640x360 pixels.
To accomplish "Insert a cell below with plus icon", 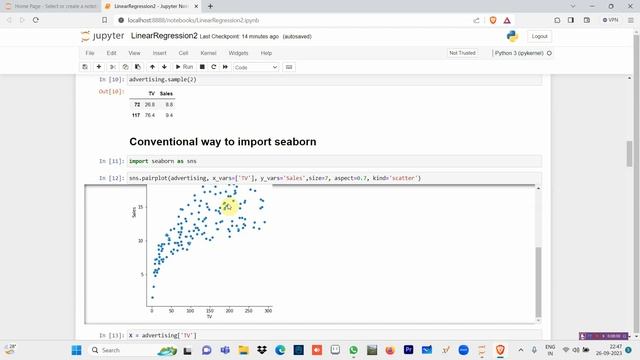I will click(x=99, y=67).
